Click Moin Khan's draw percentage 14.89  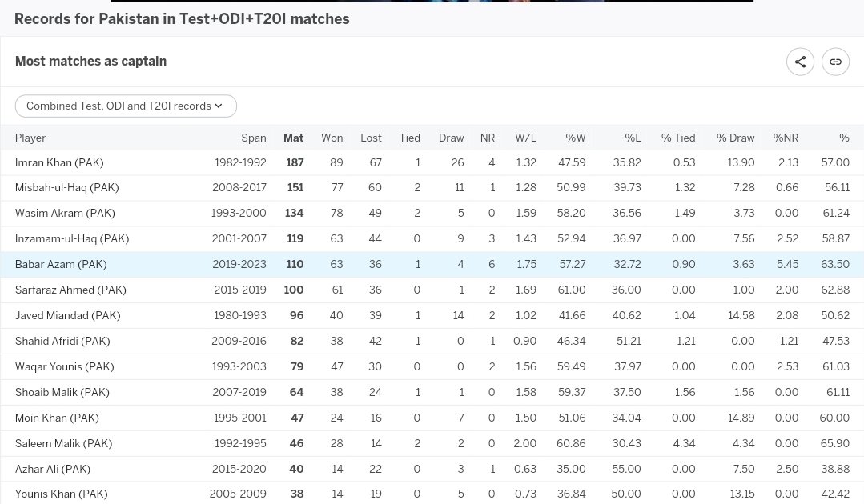[x=741, y=418]
